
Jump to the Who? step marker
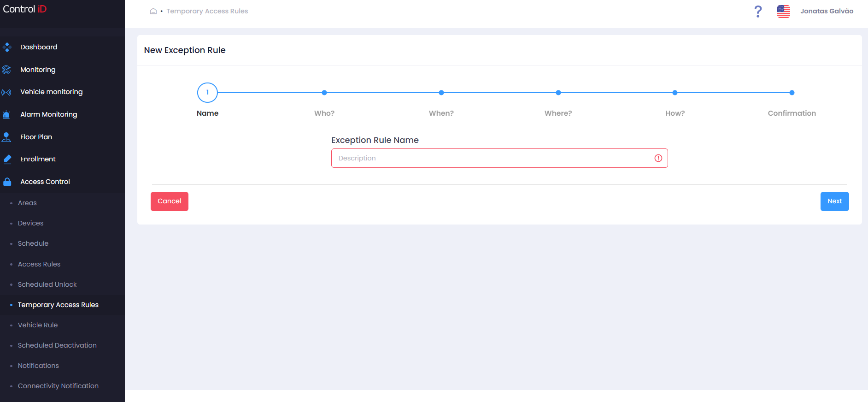point(324,93)
